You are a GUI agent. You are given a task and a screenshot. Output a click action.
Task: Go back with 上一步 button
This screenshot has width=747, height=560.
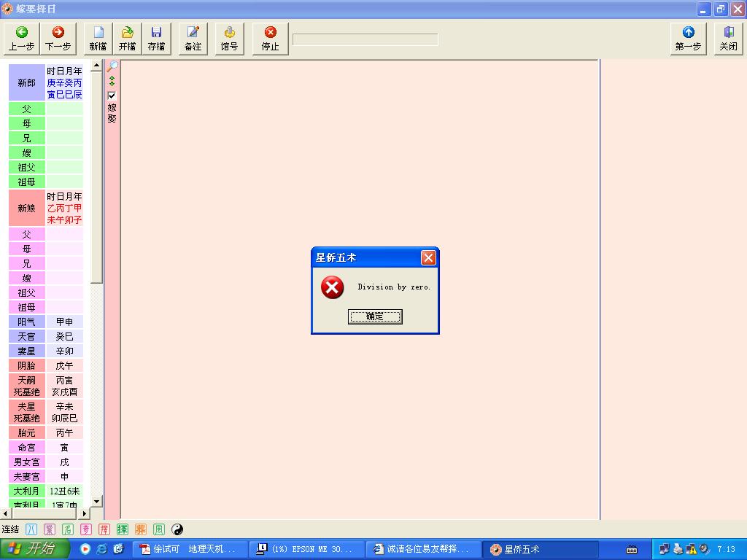[22, 39]
